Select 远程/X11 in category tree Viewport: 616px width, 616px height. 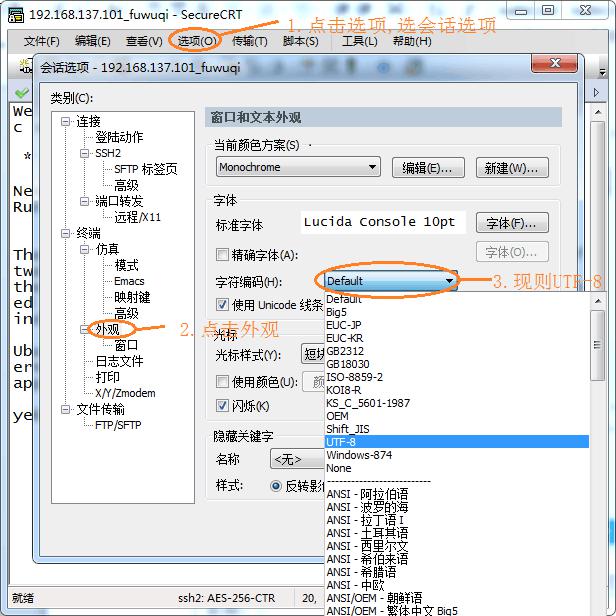point(138,217)
